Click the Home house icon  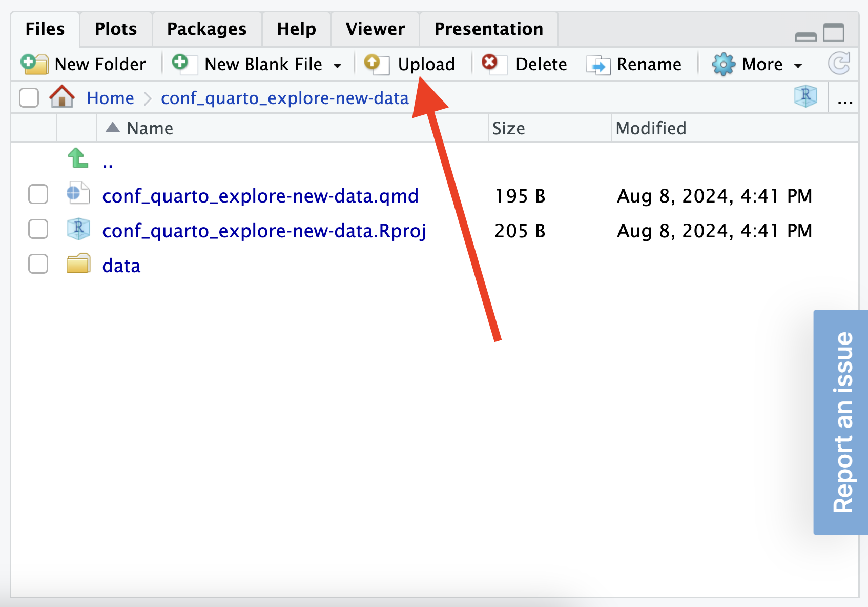[62, 97]
